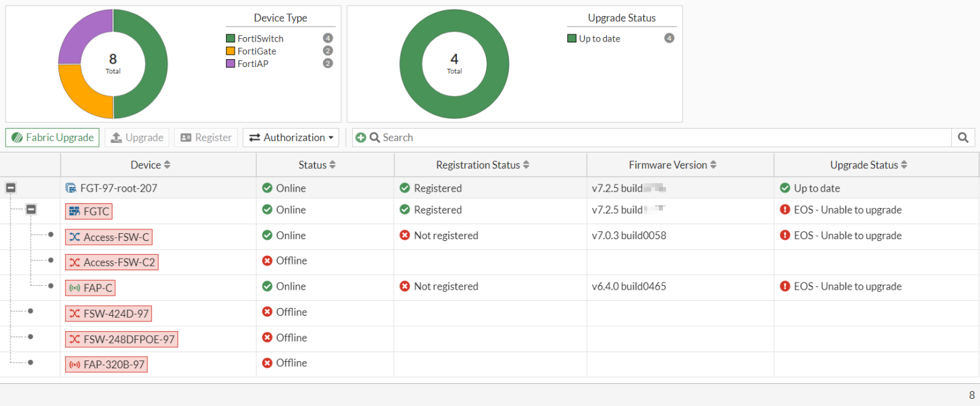
Task: Click the Register button
Action: (205, 138)
